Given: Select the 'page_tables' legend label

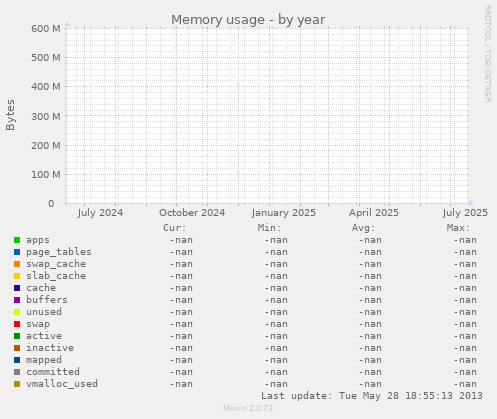Looking at the screenshot, I should pos(59,252).
